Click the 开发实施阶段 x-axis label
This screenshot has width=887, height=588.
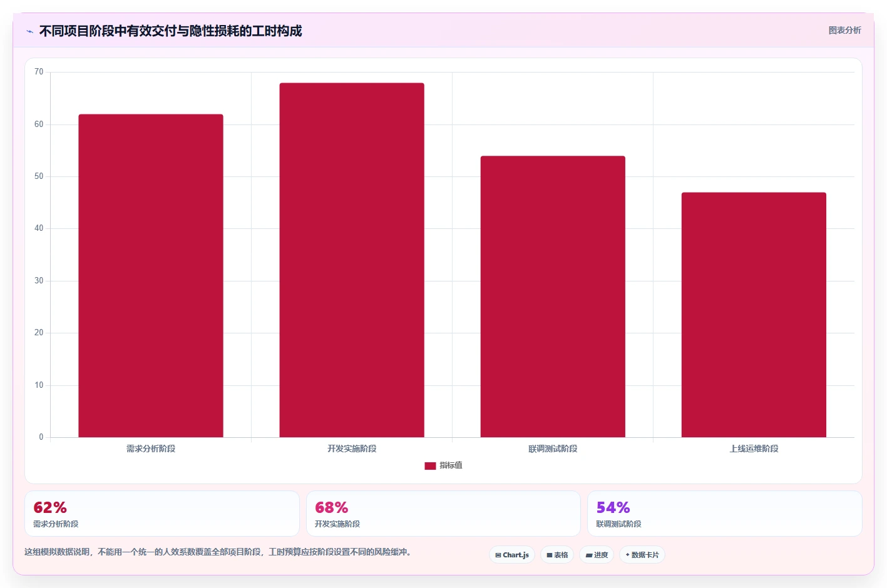click(x=352, y=449)
